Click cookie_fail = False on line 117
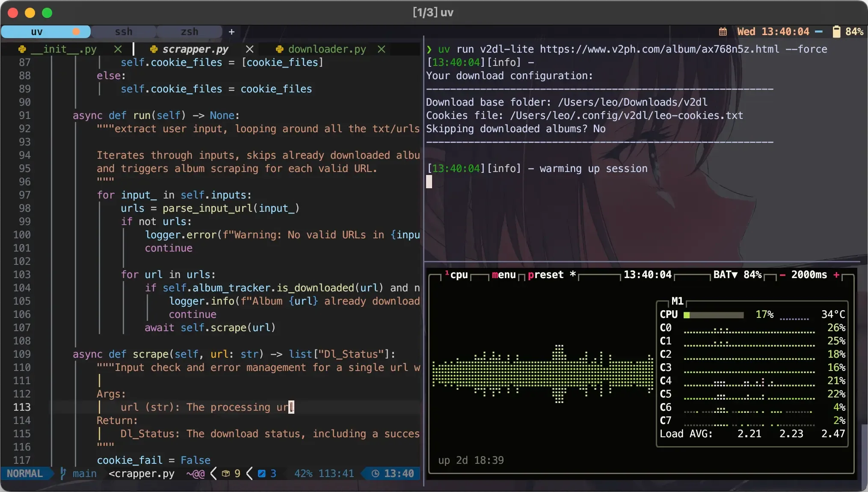Viewport: 868px width, 492px height. click(x=154, y=460)
